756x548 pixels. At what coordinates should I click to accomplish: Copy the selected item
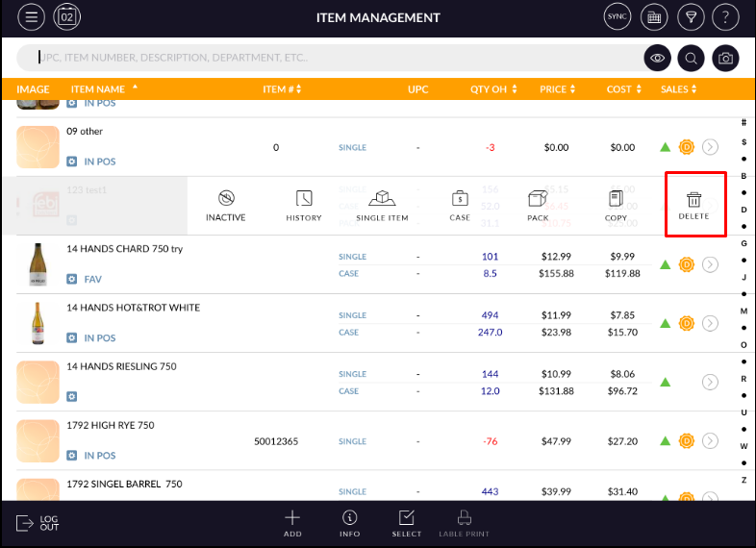616,200
